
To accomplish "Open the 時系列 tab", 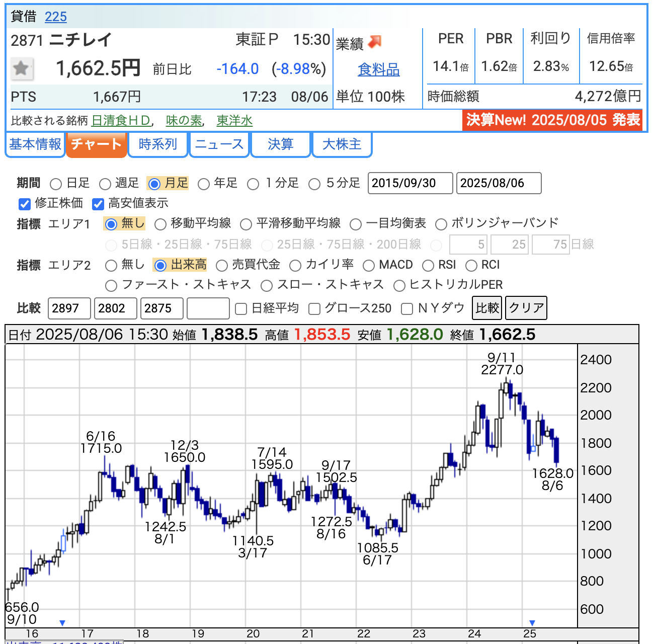I will coord(158,144).
